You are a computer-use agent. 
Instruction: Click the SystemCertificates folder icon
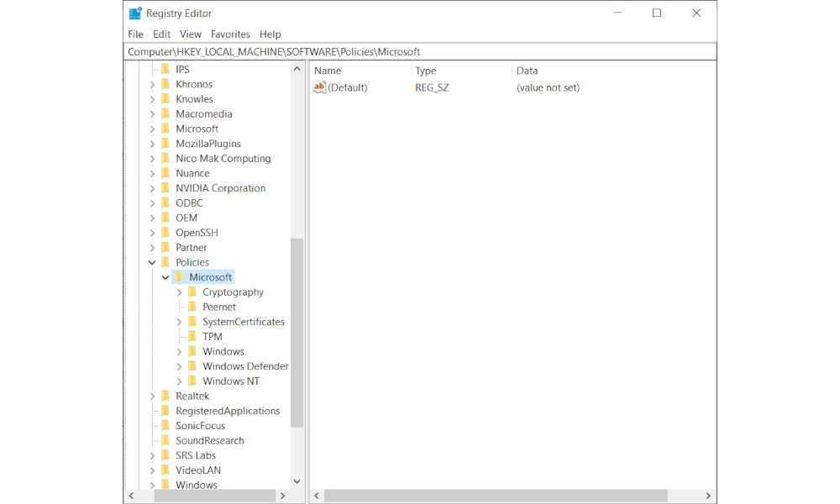pos(192,322)
